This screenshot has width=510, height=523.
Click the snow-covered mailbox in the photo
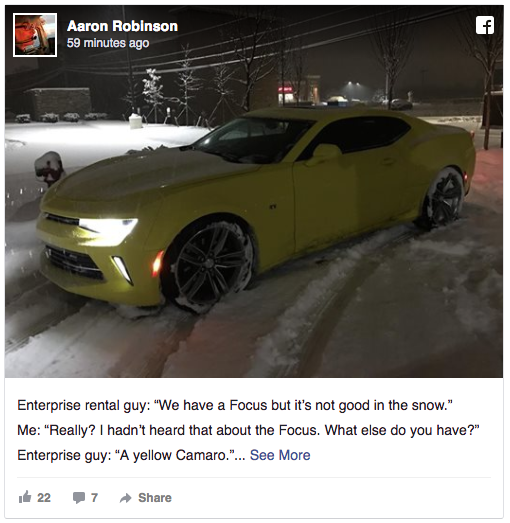[49, 168]
